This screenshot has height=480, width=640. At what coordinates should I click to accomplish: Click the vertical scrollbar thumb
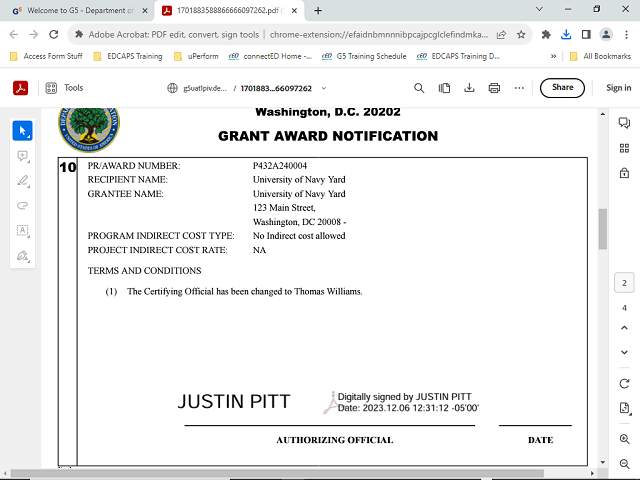602,229
